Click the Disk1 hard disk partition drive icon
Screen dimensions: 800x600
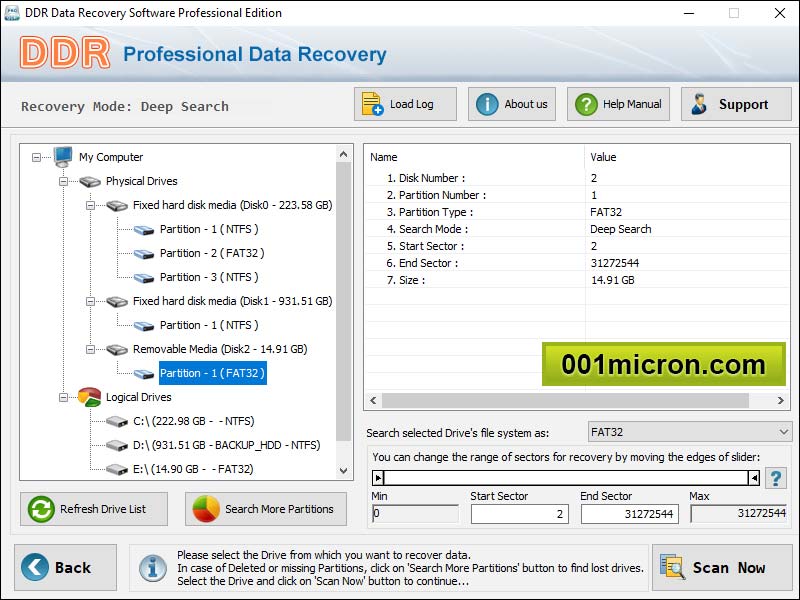144,325
